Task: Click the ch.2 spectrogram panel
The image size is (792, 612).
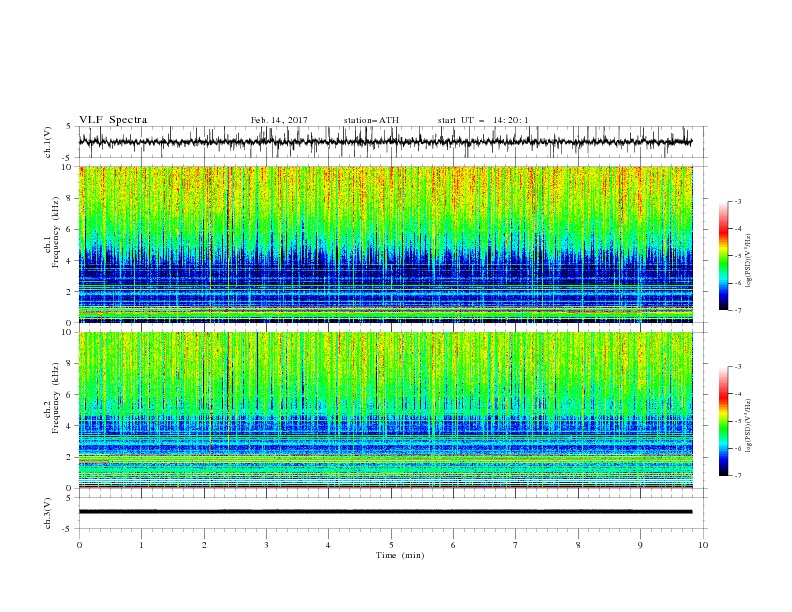Action: (386, 410)
